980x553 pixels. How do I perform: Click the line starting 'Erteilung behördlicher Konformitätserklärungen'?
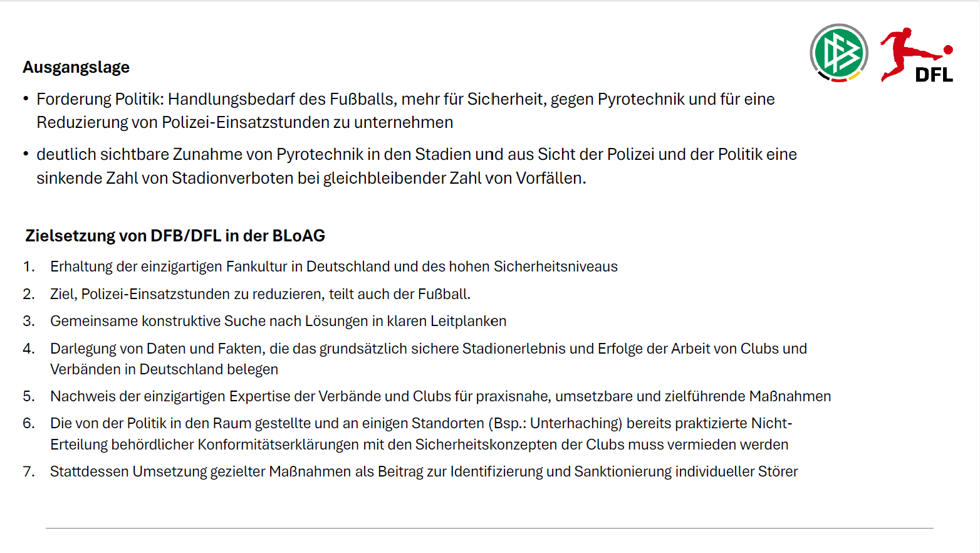pyautogui.click(x=419, y=445)
